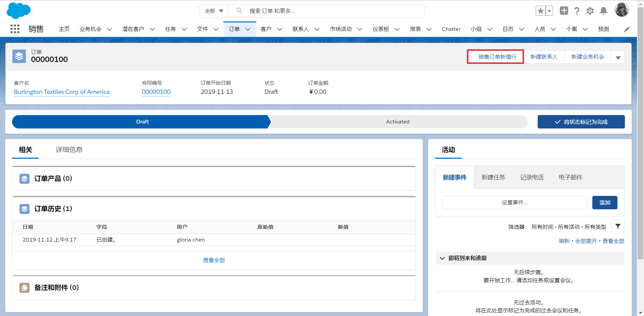View notifications via bell icon
Image resolution: width=644 pixels, height=316 pixels.
coord(604,11)
